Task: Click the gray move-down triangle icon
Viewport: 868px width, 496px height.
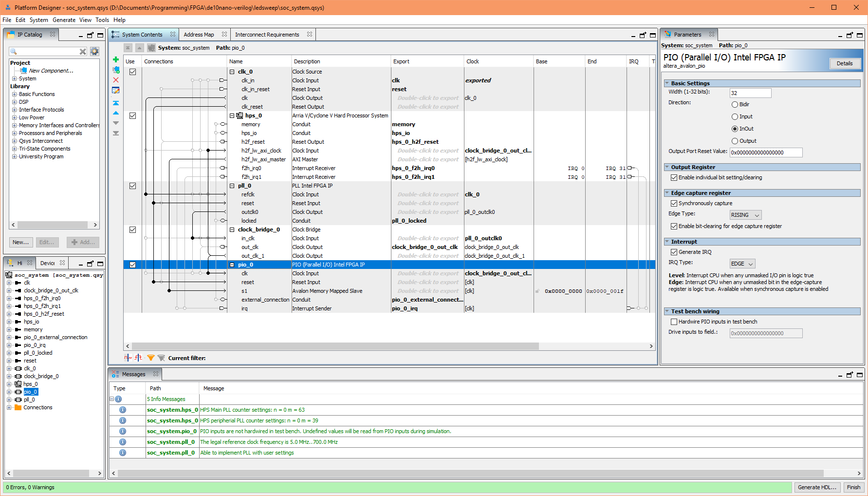Action: (116, 123)
